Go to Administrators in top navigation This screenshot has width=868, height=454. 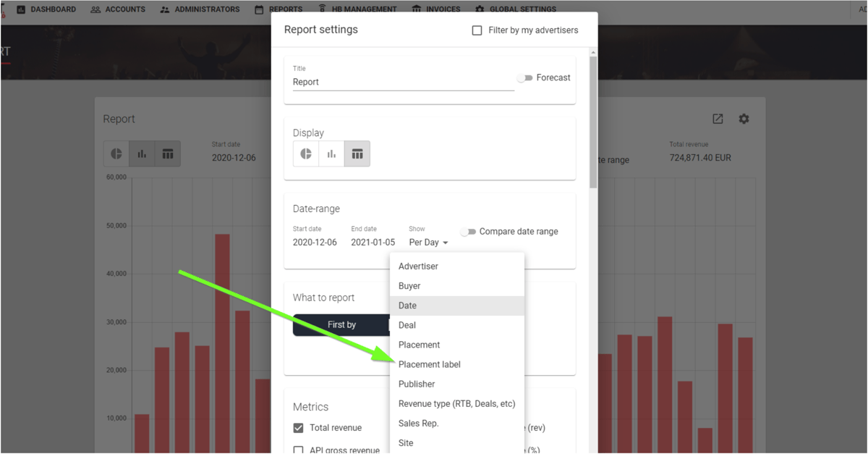point(200,9)
